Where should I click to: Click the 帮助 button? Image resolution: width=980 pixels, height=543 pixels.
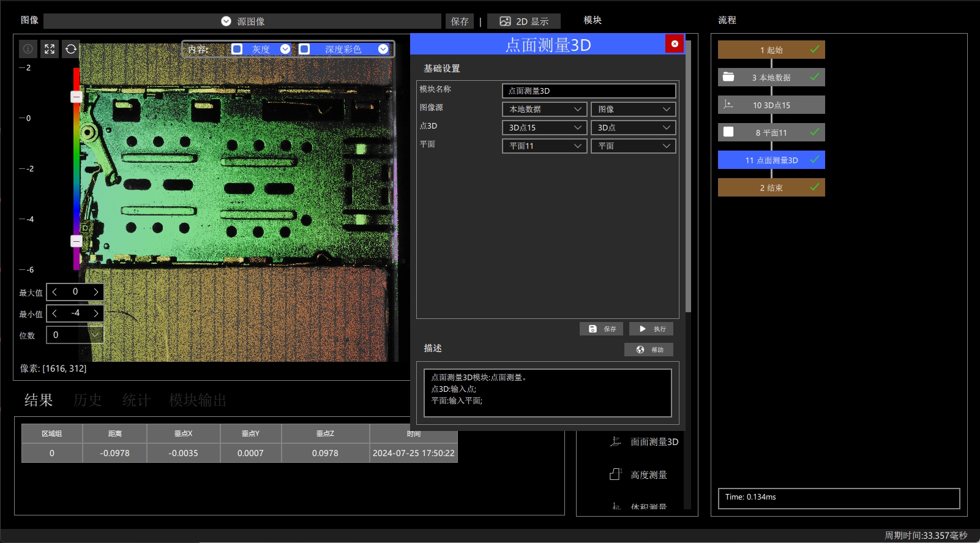pyautogui.click(x=649, y=350)
